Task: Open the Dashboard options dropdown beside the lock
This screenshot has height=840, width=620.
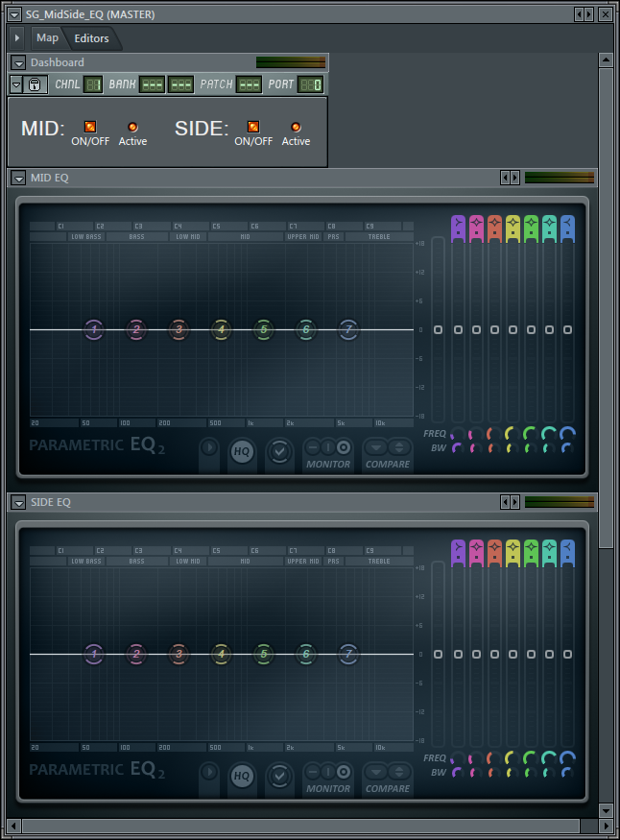Action: (x=16, y=84)
